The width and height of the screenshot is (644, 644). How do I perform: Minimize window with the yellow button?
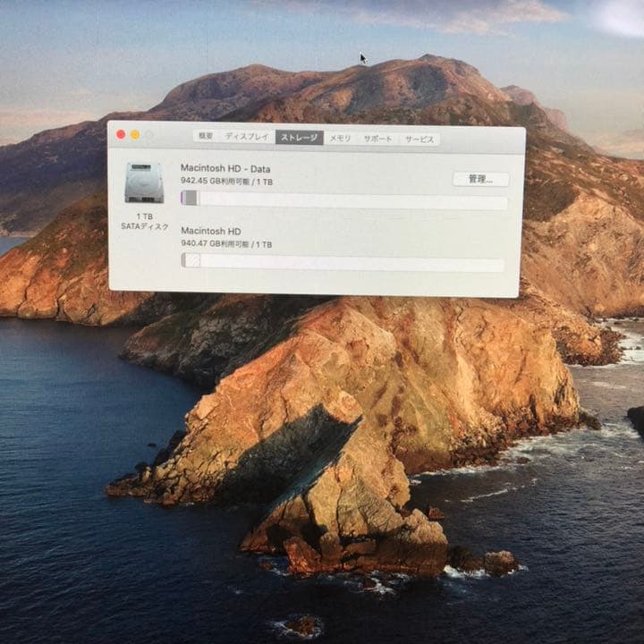pos(135,135)
